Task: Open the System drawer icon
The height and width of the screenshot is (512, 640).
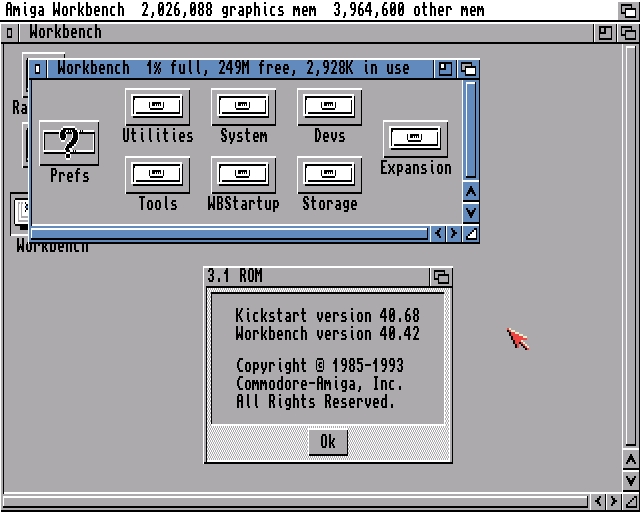Action: pos(243,107)
